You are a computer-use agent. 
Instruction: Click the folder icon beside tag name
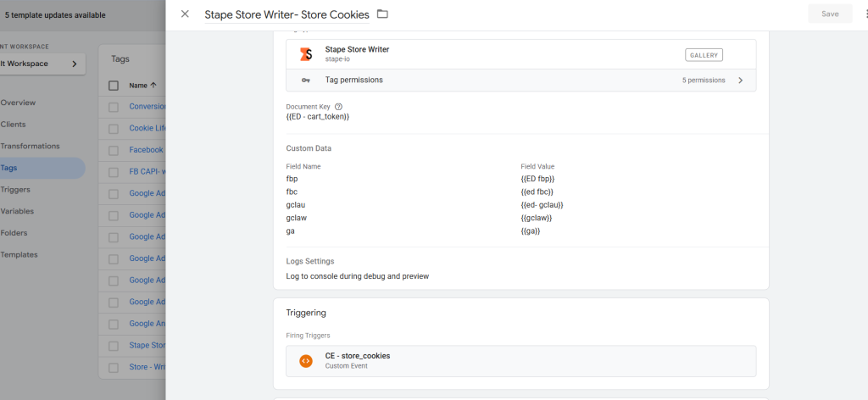pos(382,14)
